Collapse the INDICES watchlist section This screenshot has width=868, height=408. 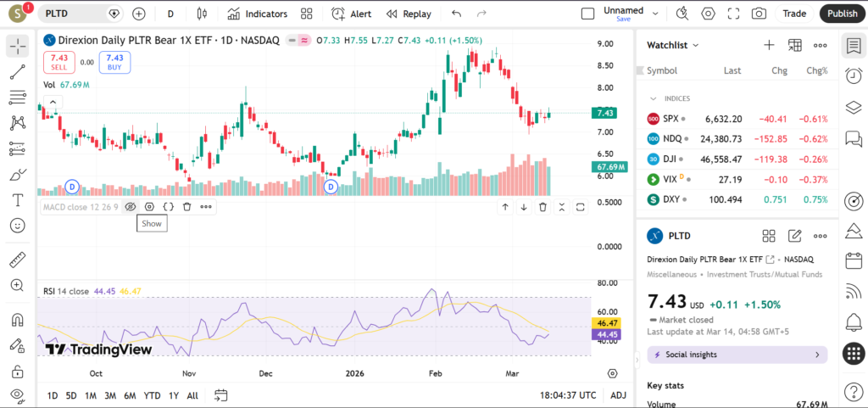coord(654,98)
